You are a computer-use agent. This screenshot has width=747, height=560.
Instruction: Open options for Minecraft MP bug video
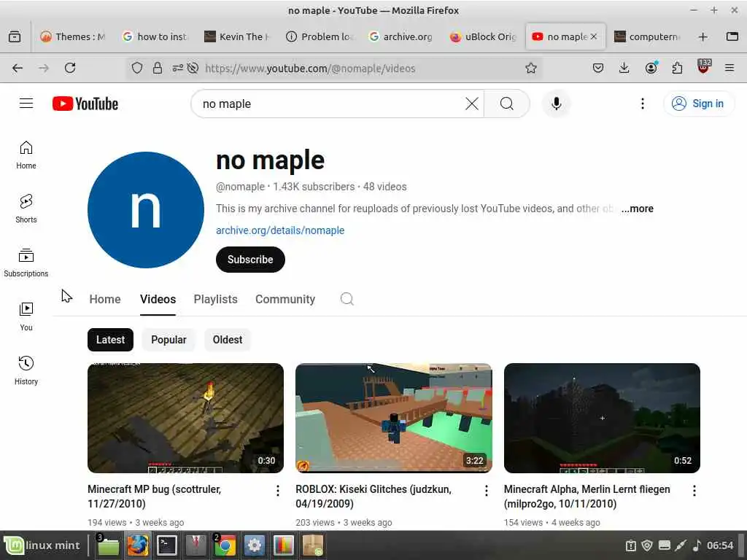(278, 491)
